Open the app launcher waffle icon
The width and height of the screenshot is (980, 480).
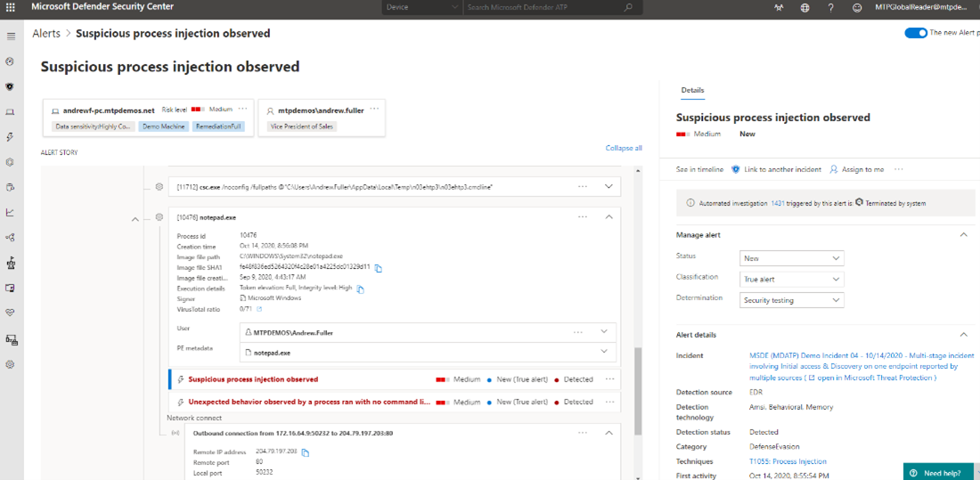pyautogui.click(x=10, y=7)
